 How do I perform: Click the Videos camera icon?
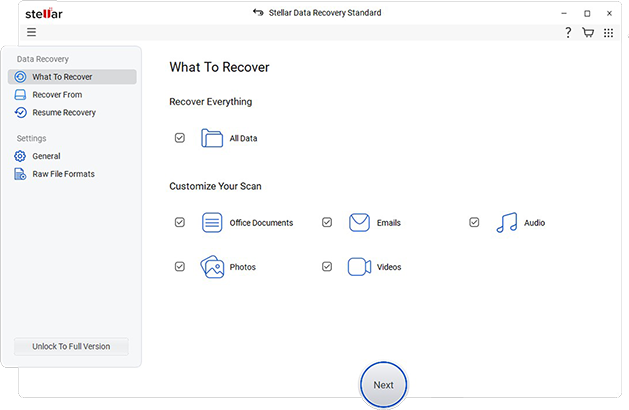pyautogui.click(x=360, y=267)
